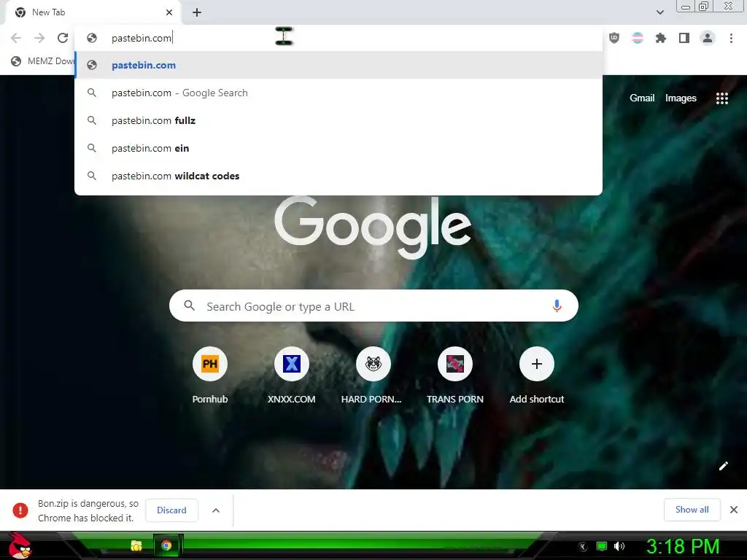
Task: Open the MEMZ Download bookmark
Action: [43, 61]
